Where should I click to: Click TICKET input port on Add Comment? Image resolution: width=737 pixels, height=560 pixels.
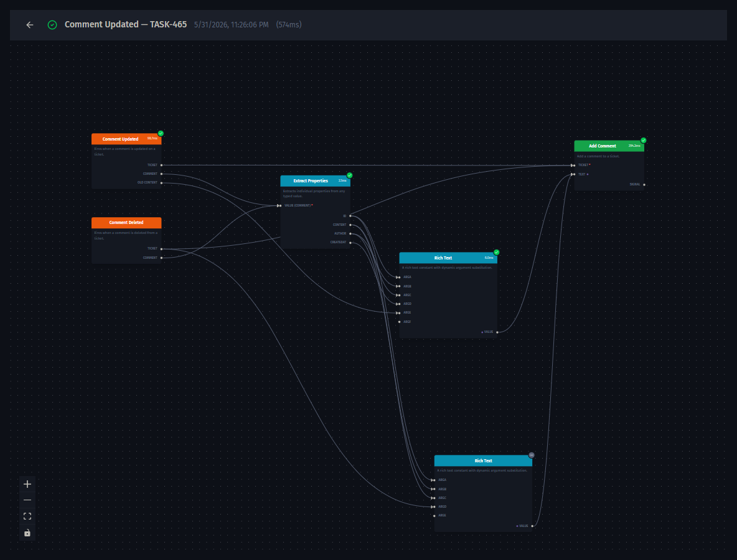coord(574,166)
